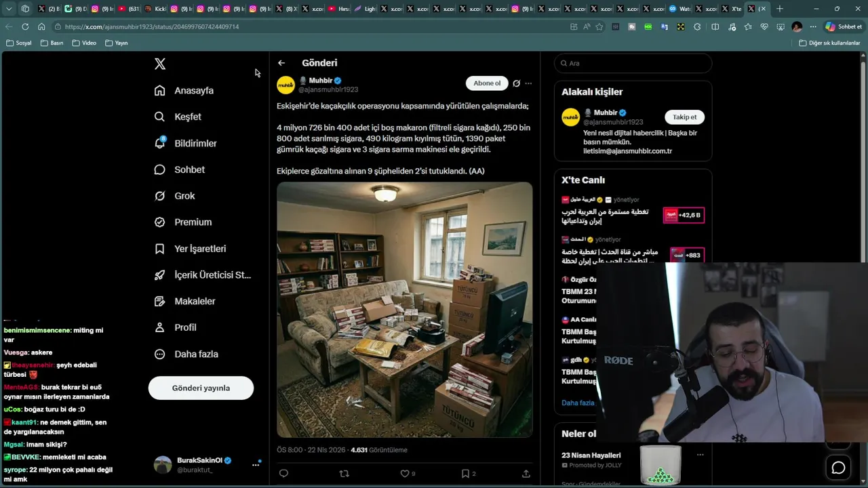The width and height of the screenshot is (868, 488).
Task: Open Grok from the sidebar
Action: (x=175, y=196)
